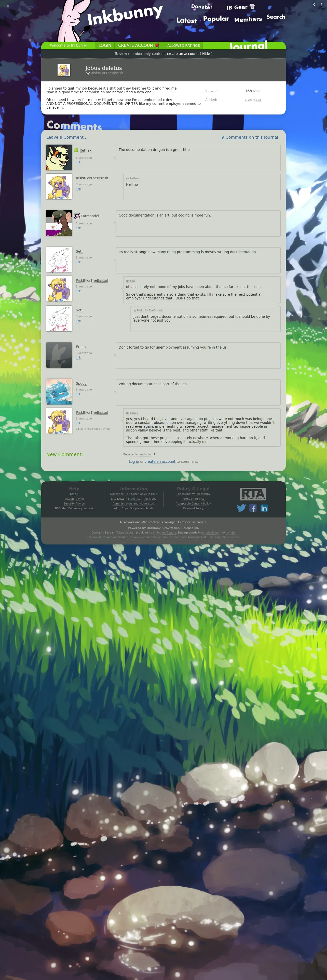The image size is (327, 980).
Task: Click 'Donate to Us' footer link
Action: [119, 494]
